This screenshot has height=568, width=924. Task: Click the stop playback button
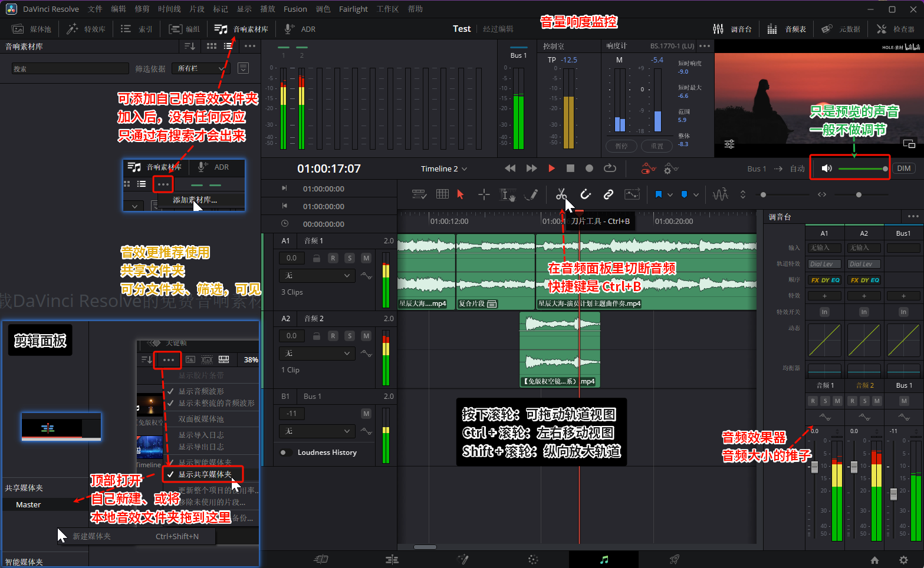[x=570, y=169]
